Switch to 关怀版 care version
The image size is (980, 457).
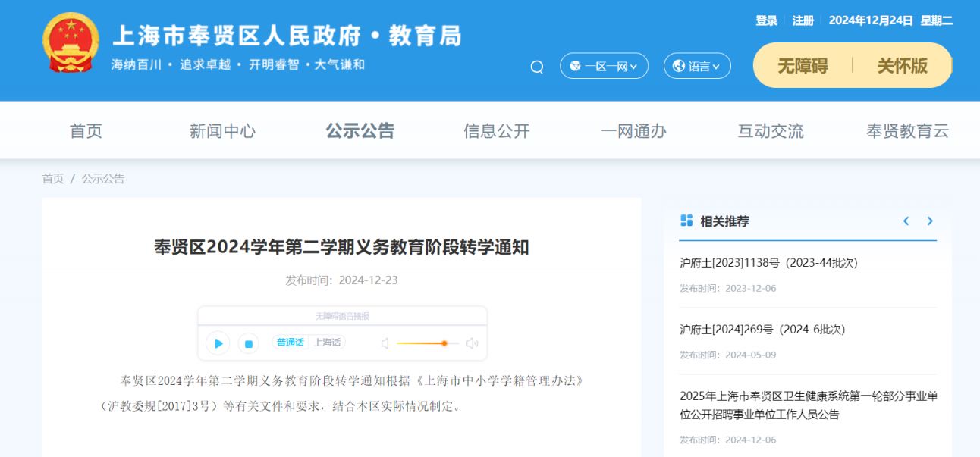click(x=903, y=66)
